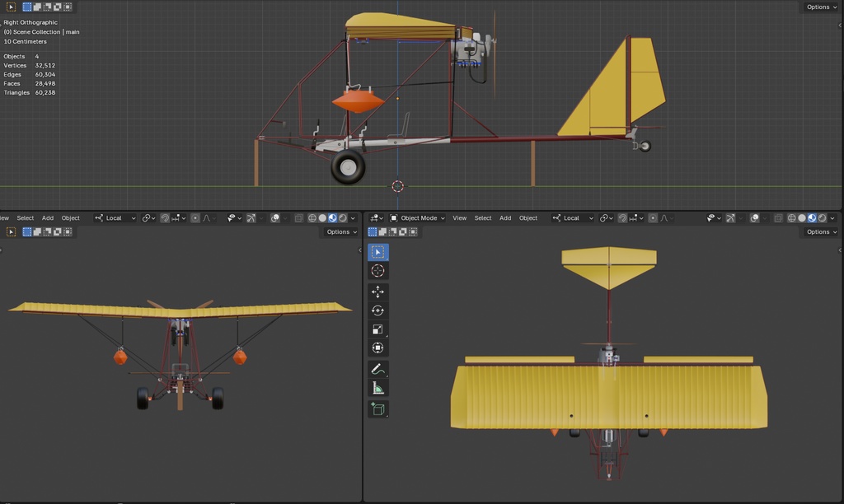Choose 'Extend selection' mode in top viewport
This screenshot has height=504, width=844.
pos(37,7)
